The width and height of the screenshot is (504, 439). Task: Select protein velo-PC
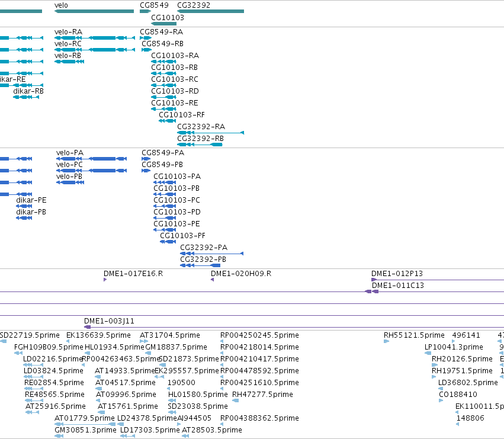coord(92,171)
